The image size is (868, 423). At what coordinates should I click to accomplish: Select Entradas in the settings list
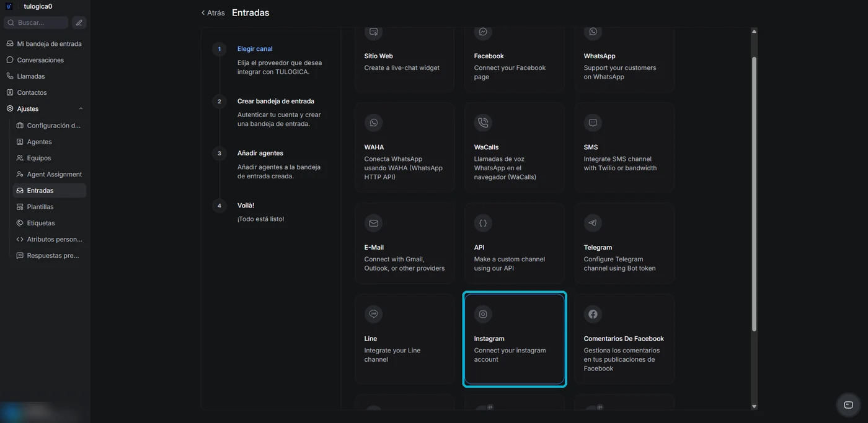[49, 190]
